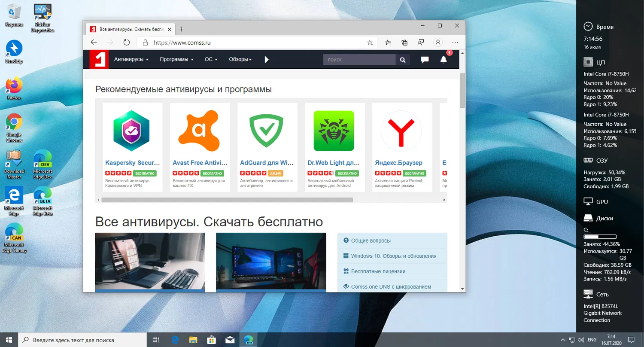Screen dimensions: 644x347
Task: Open File Explorer from the taskbar
Action: (x=193, y=340)
